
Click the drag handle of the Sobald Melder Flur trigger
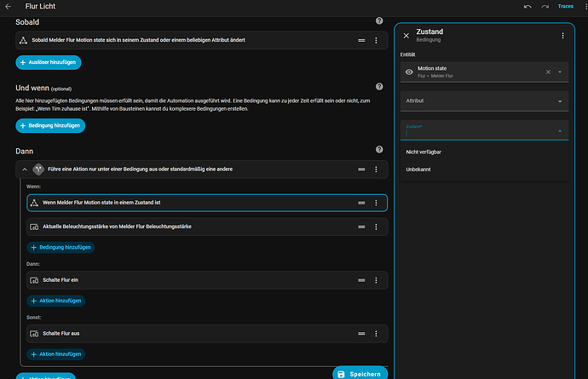coord(361,41)
